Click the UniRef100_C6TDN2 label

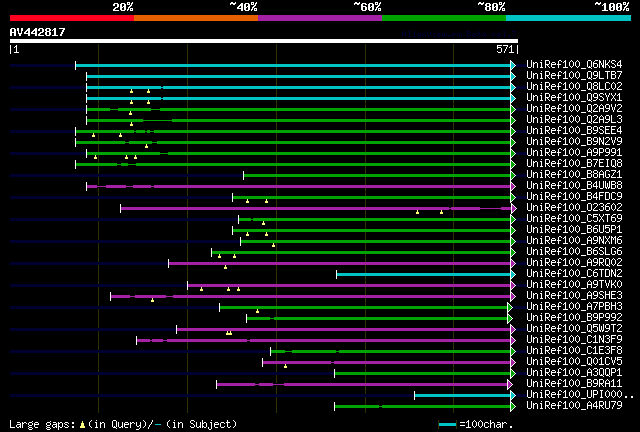[574, 274]
